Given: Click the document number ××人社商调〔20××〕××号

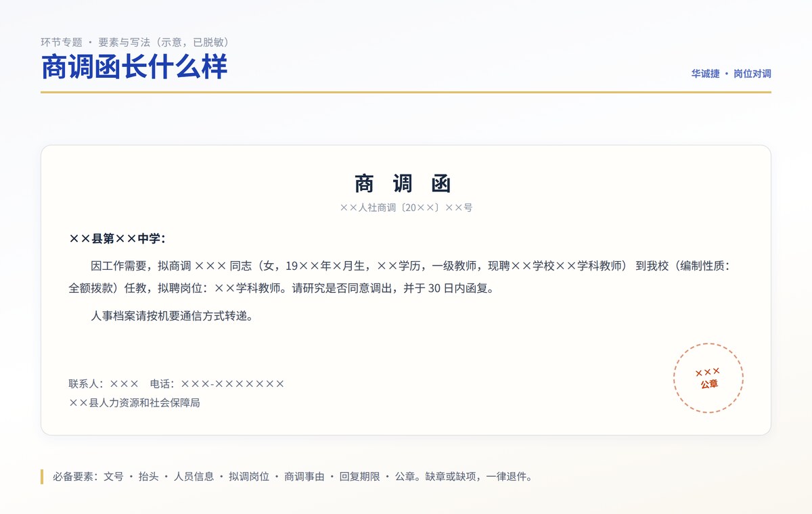Looking at the screenshot, I should click(406, 208).
